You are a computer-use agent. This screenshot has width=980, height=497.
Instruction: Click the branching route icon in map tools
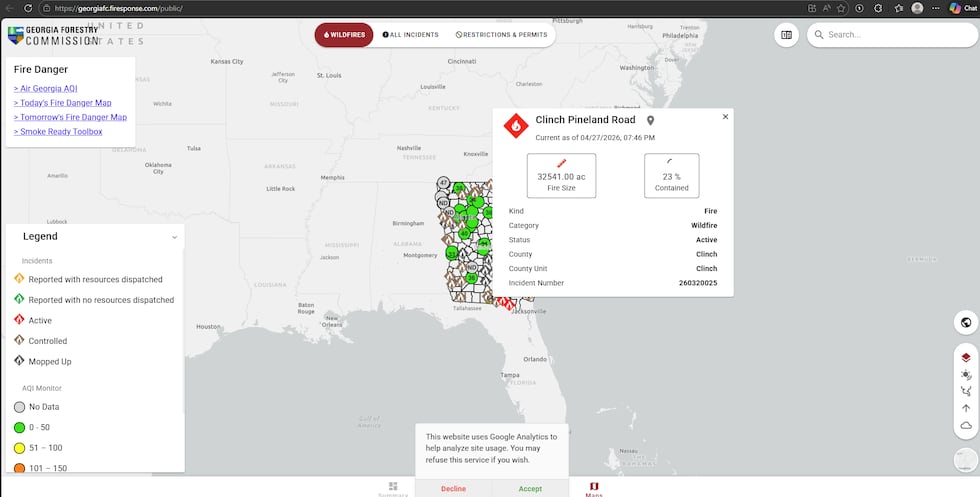tap(966, 391)
